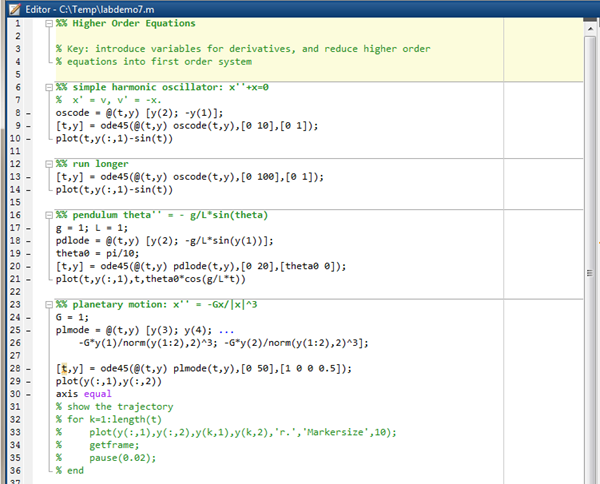Toggle breakpoint on line 13 dash
The height and width of the screenshot is (484, 600).
coord(28,177)
